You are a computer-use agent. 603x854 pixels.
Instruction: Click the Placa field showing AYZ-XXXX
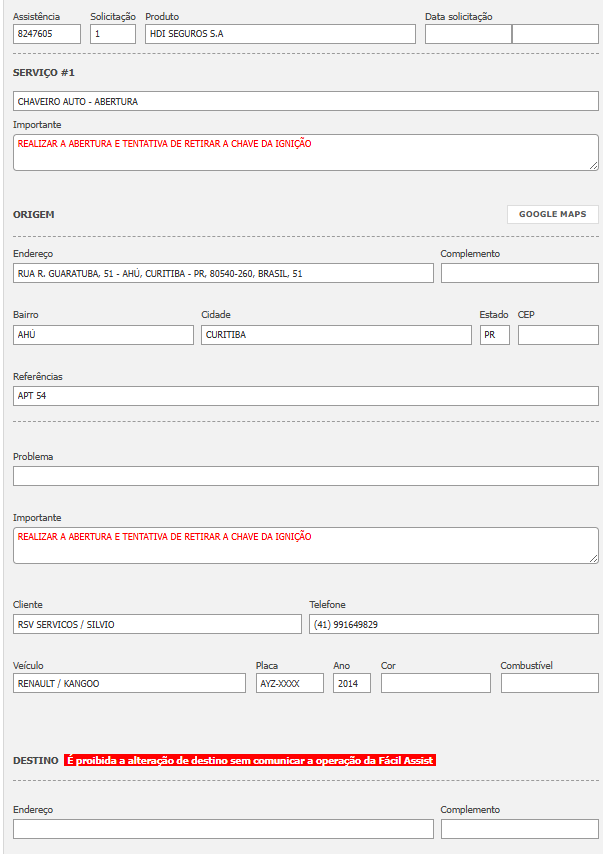click(289, 683)
